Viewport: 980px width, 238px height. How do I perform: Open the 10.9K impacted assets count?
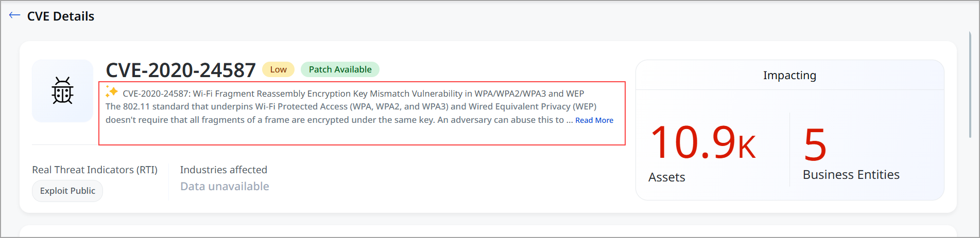[703, 142]
